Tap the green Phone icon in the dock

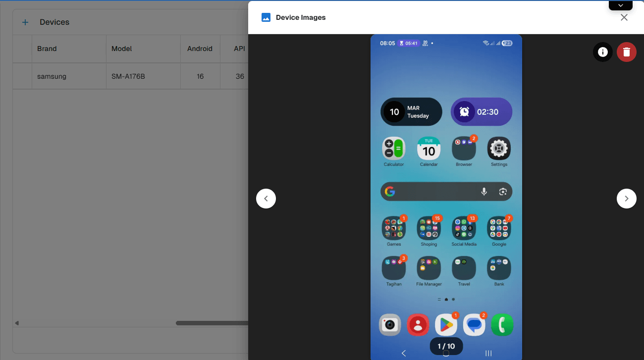point(502,324)
